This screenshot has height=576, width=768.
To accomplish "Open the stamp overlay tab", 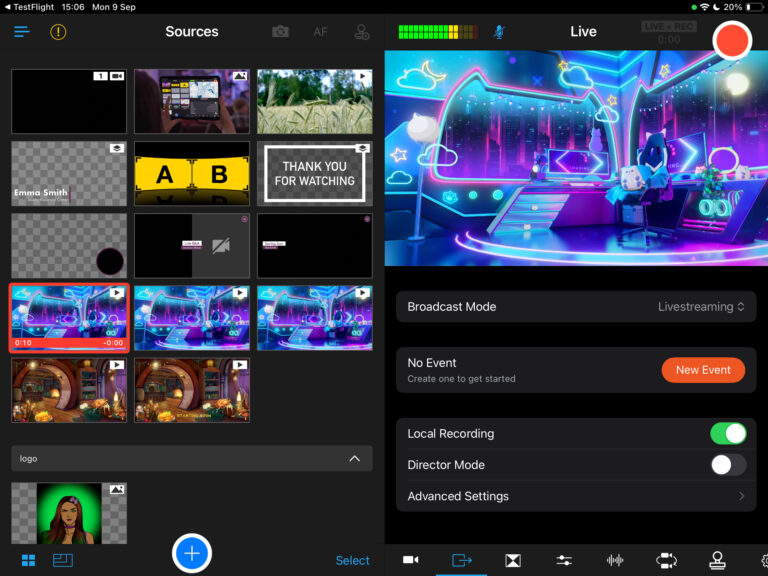I will tap(717, 560).
